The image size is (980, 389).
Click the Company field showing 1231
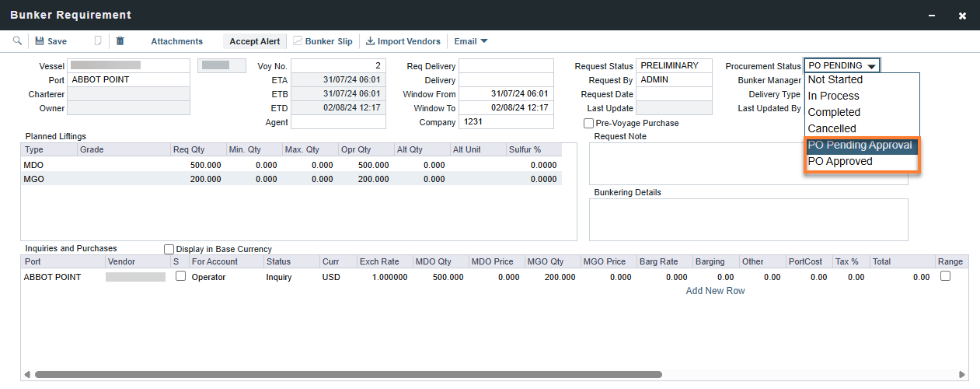point(506,122)
